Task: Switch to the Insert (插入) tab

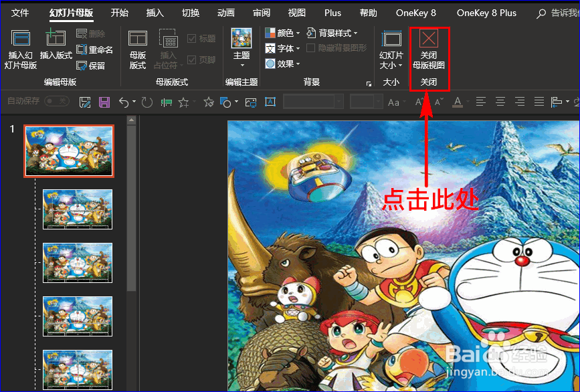Action: (155, 13)
